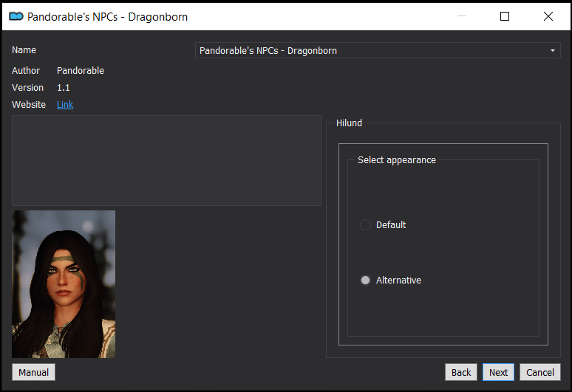Image resolution: width=572 pixels, height=392 pixels.
Task: Minimize the installer window
Action: [x=462, y=16]
